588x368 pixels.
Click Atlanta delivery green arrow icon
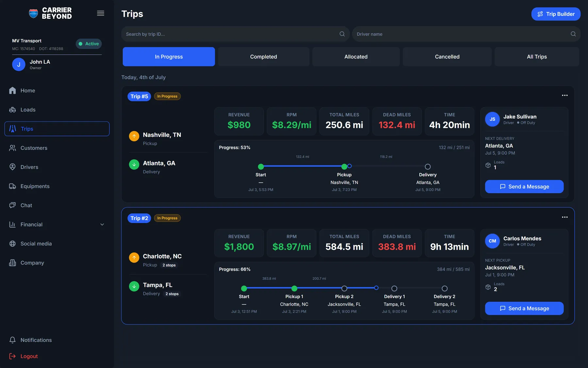(134, 165)
